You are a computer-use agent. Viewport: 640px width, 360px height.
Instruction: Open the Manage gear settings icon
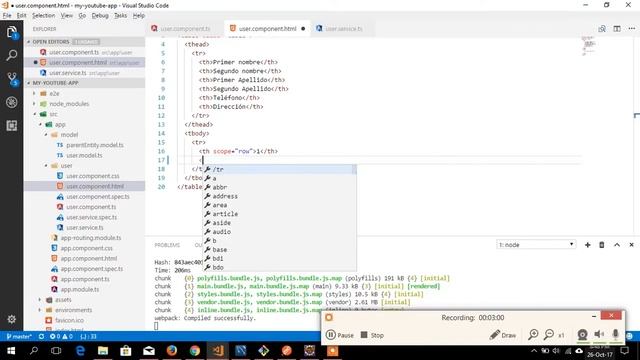coord(11,319)
